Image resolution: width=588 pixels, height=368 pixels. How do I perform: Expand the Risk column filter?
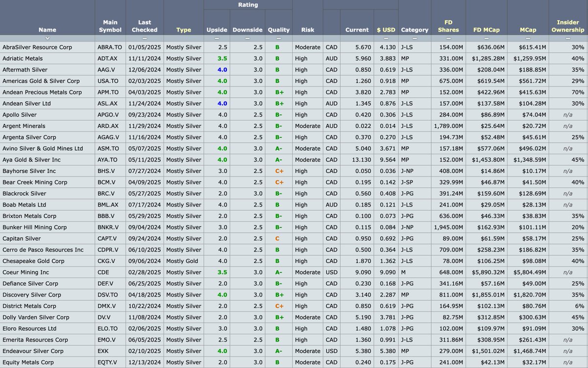[308, 38]
